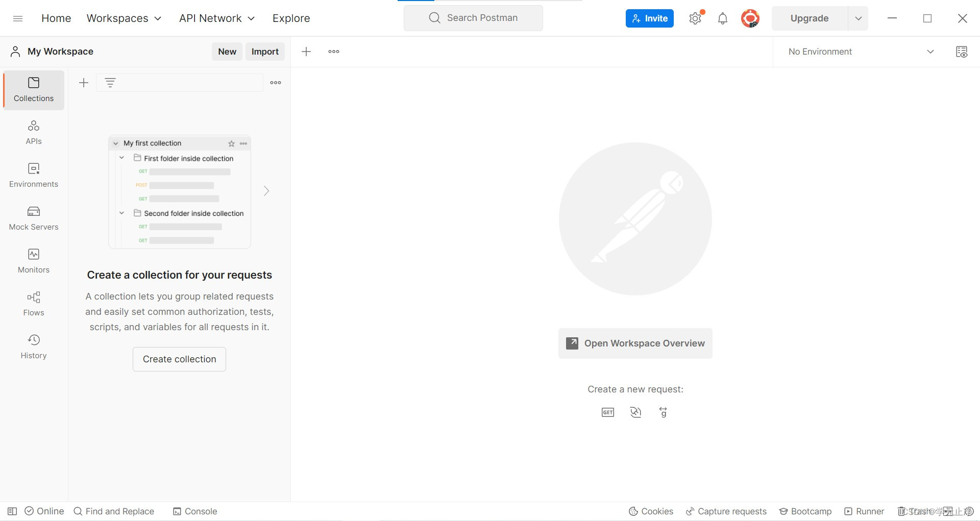Go to Home

[x=56, y=18]
